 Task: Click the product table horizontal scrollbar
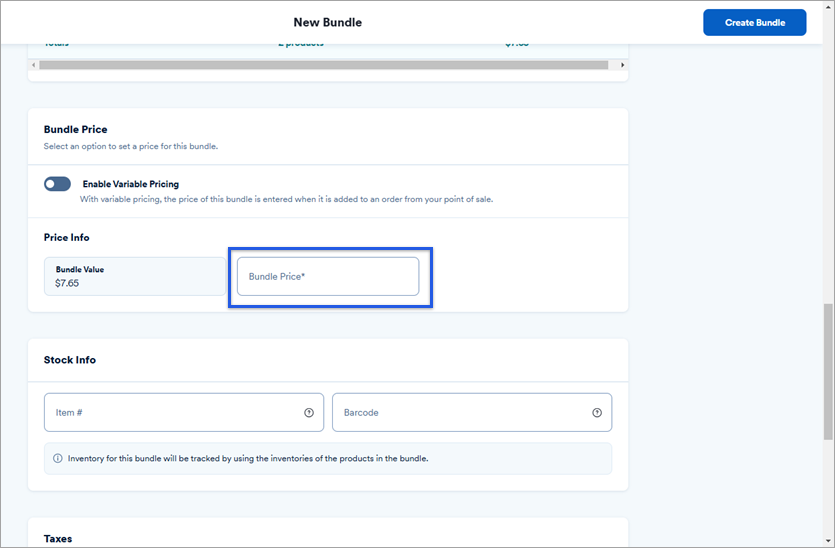coord(324,65)
